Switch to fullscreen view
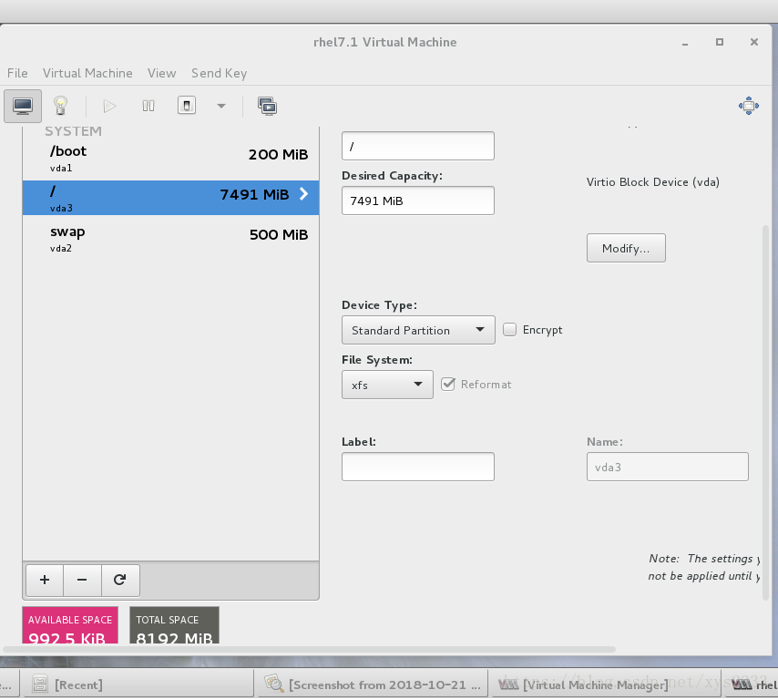 point(748,106)
